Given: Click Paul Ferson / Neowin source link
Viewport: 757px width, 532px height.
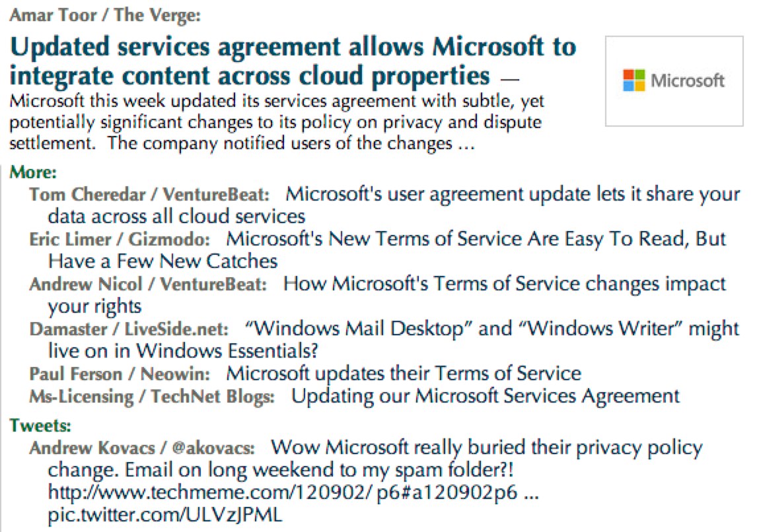Looking at the screenshot, I should [x=120, y=374].
